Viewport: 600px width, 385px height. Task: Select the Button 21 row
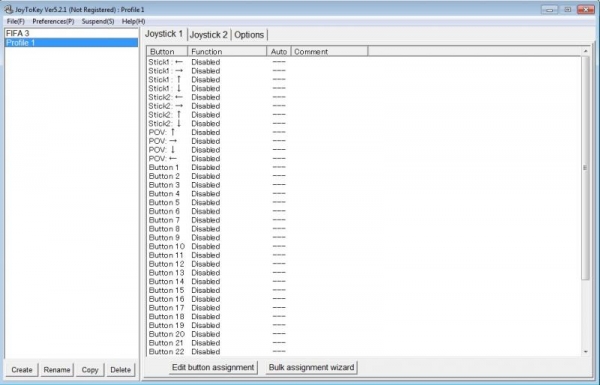click(x=364, y=344)
